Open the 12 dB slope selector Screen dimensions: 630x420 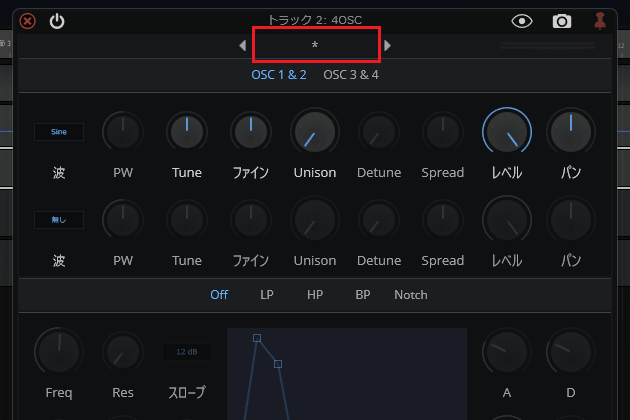[x=187, y=352]
